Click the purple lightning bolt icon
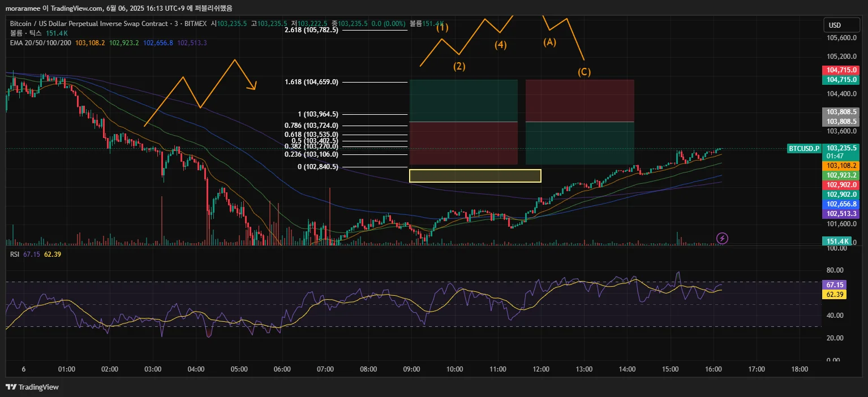Image resolution: width=868 pixels, height=397 pixels. [722, 238]
